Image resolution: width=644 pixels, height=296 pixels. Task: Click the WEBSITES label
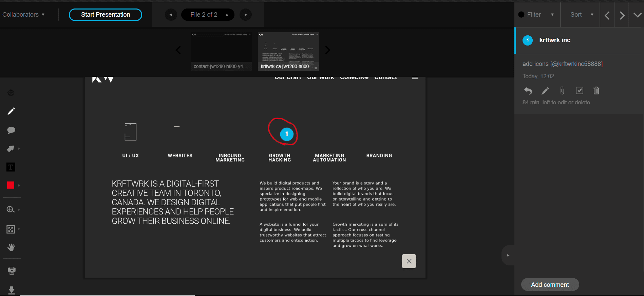click(x=180, y=156)
